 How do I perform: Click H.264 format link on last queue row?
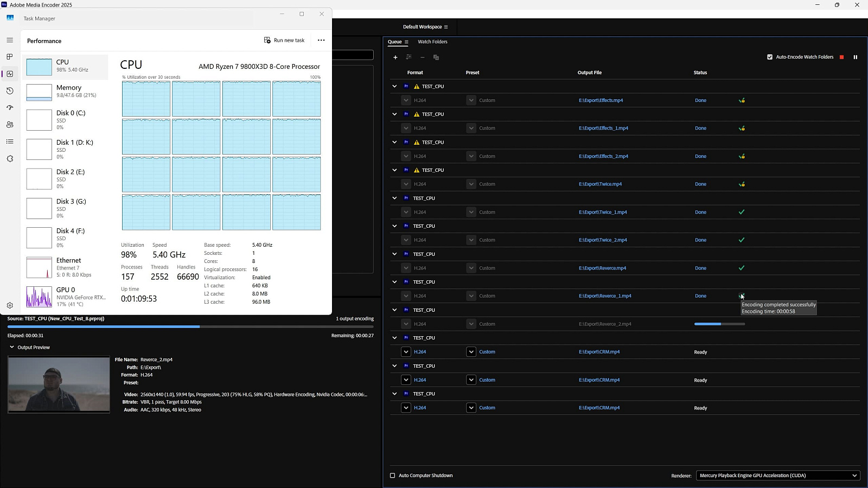click(420, 408)
